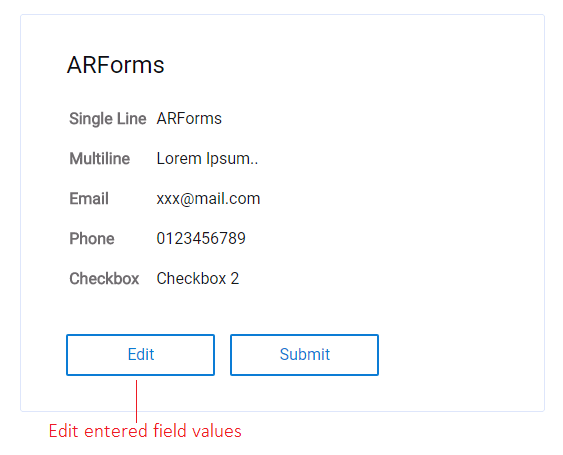Click the word Edit inside the left button
The height and width of the screenshot is (455, 563).
click(x=141, y=354)
